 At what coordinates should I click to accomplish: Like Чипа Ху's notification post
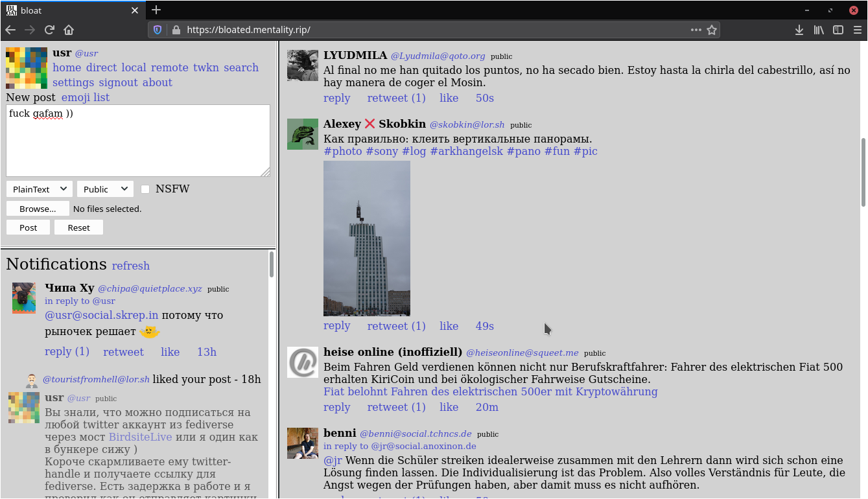(170, 352)
